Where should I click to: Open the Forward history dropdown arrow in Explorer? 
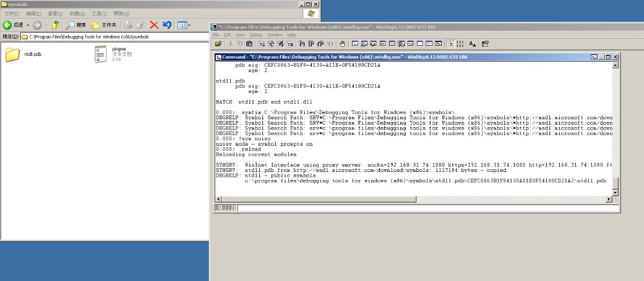46,25
